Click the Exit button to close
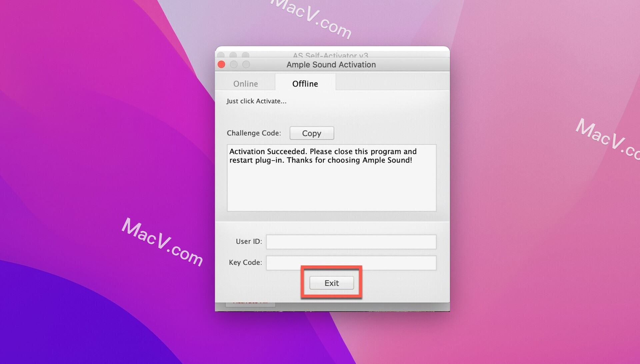This screenshot has height=364, width=640. (x=332, y=283)
